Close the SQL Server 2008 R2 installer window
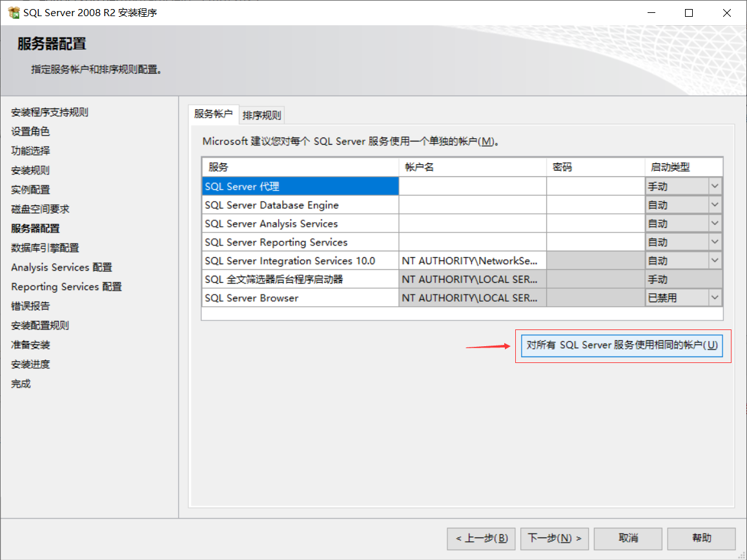Viewport: 747px width, 560px height. [x=726, y=13]
